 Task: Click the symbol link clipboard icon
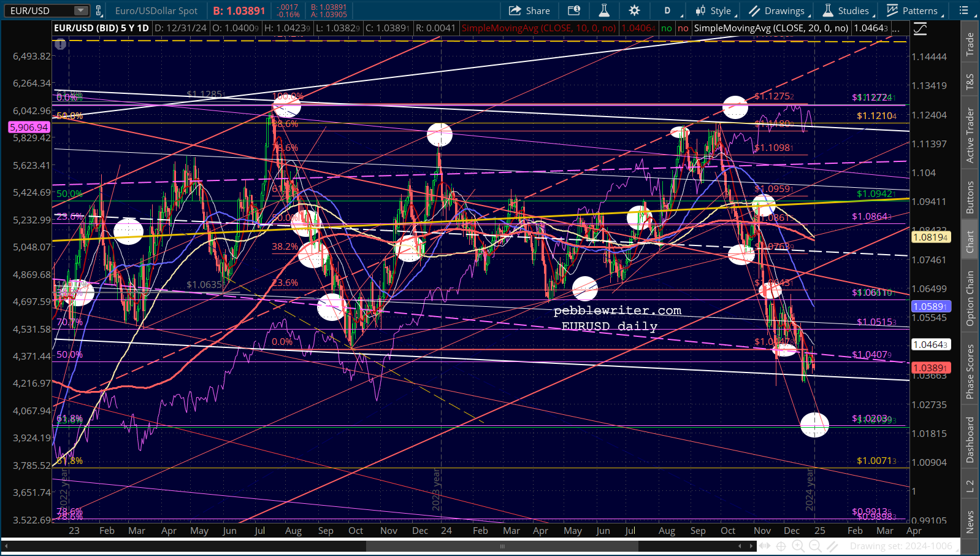(574, 10)
